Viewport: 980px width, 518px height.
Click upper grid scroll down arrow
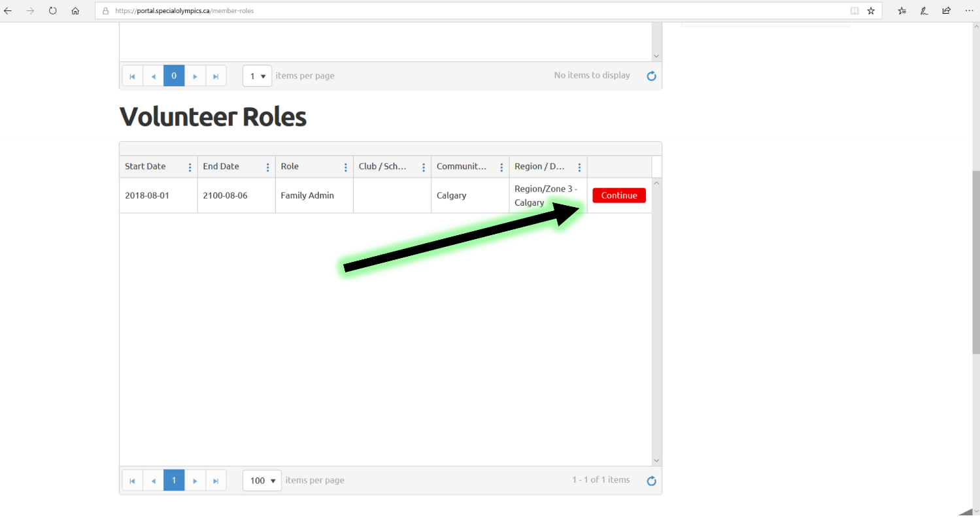pos(657,56)
